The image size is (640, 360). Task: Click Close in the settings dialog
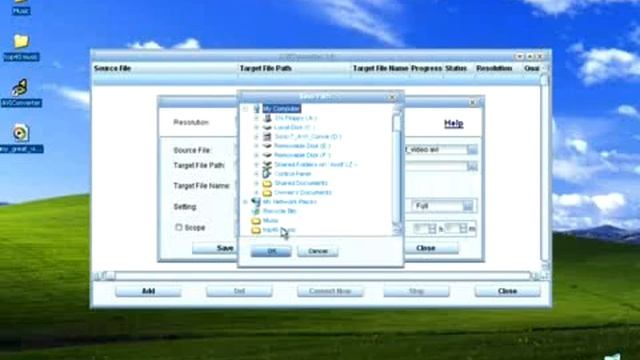(x=426, y=248)
